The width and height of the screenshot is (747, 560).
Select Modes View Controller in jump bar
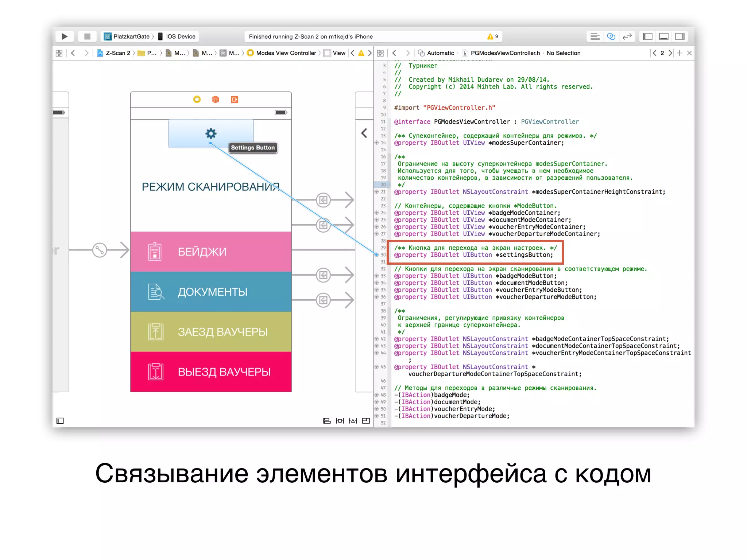click(x=282, y=53)
